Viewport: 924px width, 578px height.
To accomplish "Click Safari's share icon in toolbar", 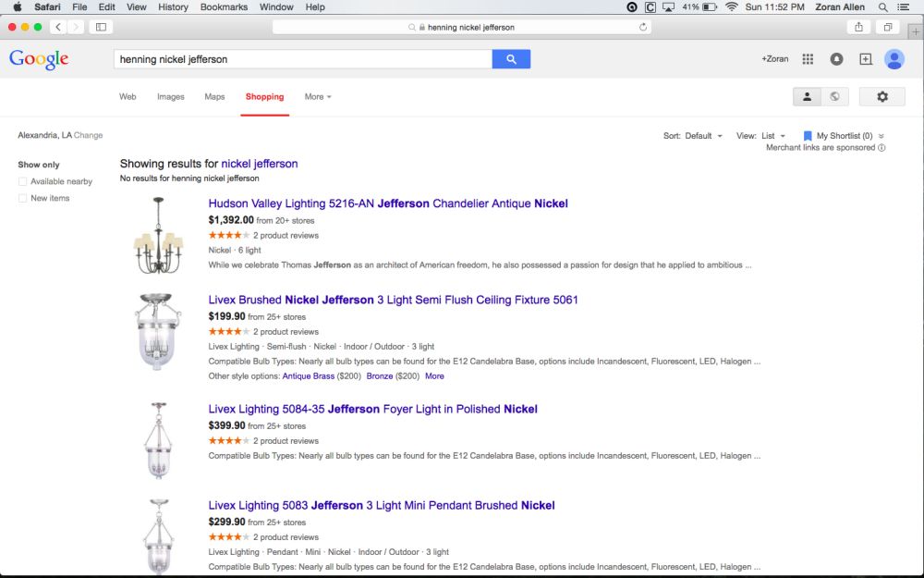I will click(858, 27).
